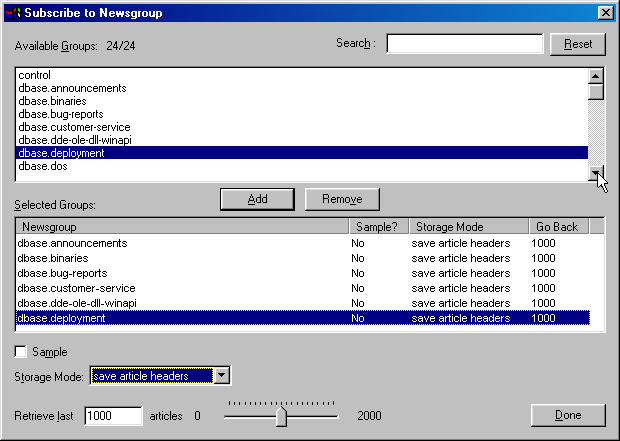This screenshot has height=441, width=620.
Task: Click the app icon in title bar
Action: tap(12, 13)
